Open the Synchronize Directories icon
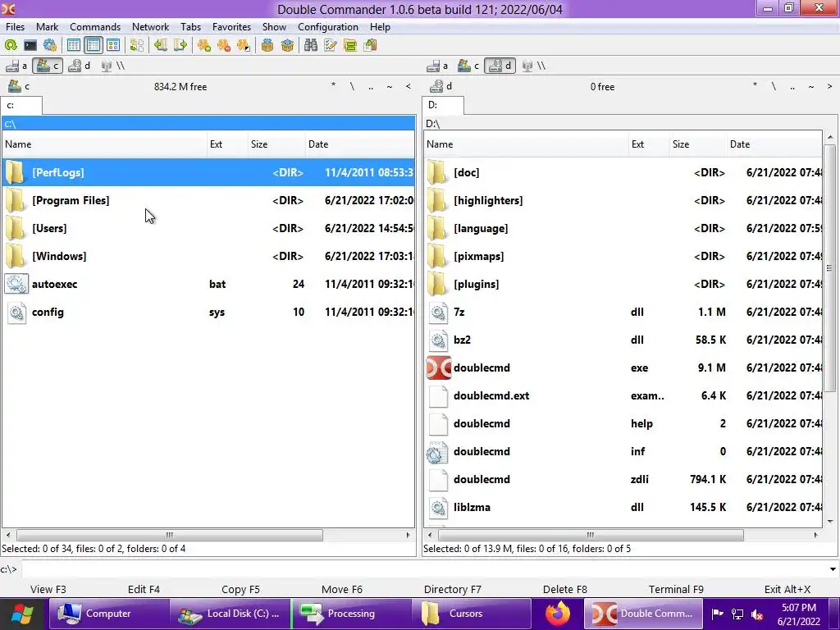Viewport: 840px width, 630px height. [350, 46]
